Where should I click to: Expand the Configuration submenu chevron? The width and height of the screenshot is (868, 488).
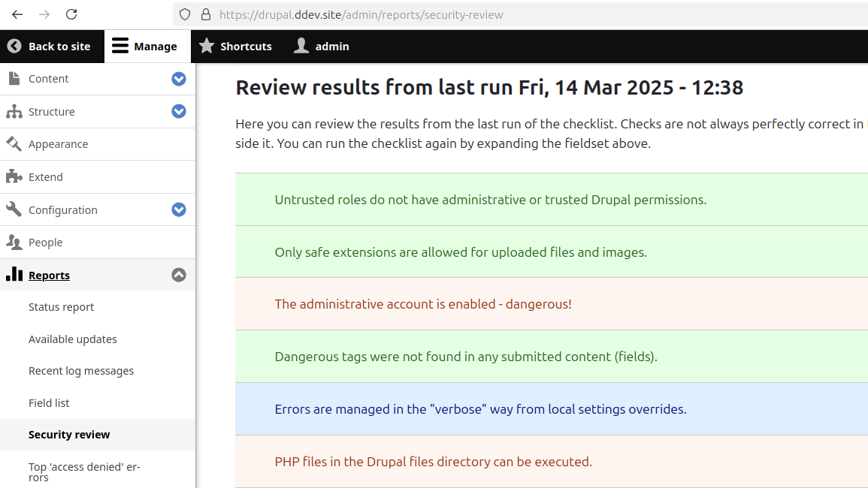click(x=178, y=209)
